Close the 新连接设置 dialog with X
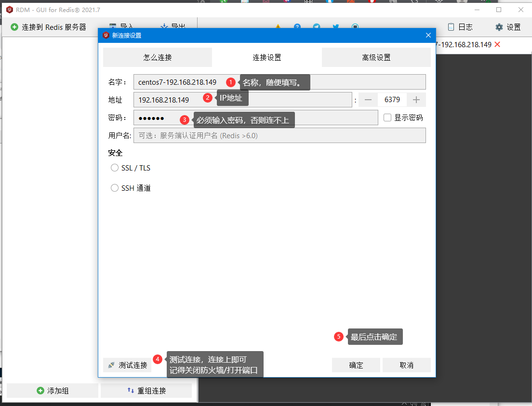 (x=428, y=35)
